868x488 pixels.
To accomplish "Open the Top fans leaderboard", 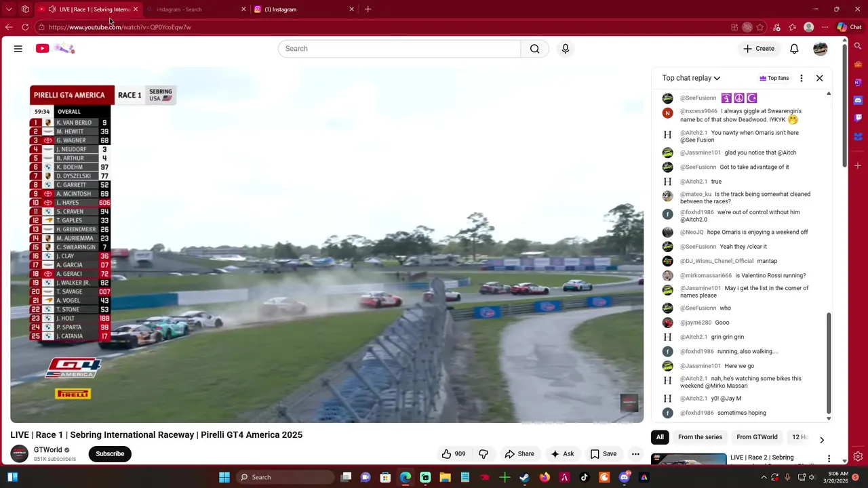I will 774,78.
